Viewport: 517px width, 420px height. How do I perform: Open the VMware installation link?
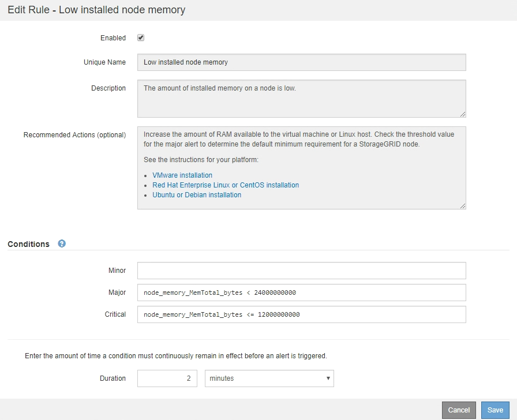click(x=182, y=175)
